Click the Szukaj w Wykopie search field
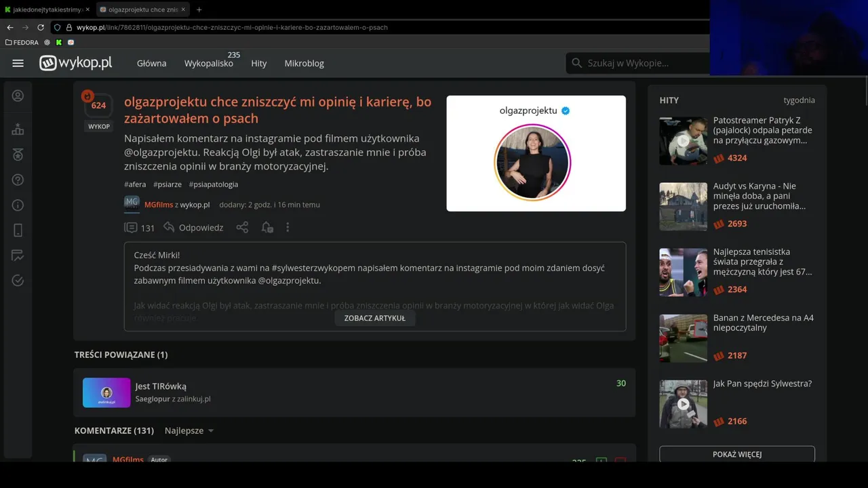 tap(637, 63)
